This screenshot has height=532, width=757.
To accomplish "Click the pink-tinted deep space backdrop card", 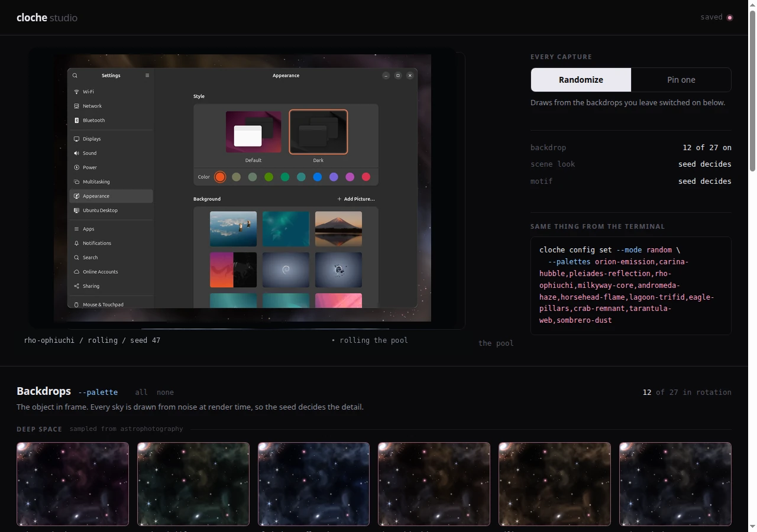I will coord(73,484).
